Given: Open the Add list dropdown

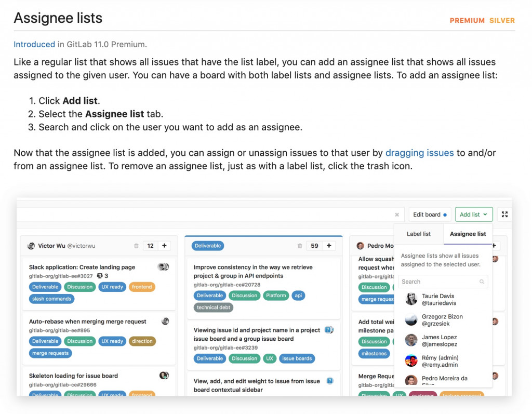Looking at the screenshot, I should tap(473, 215).
